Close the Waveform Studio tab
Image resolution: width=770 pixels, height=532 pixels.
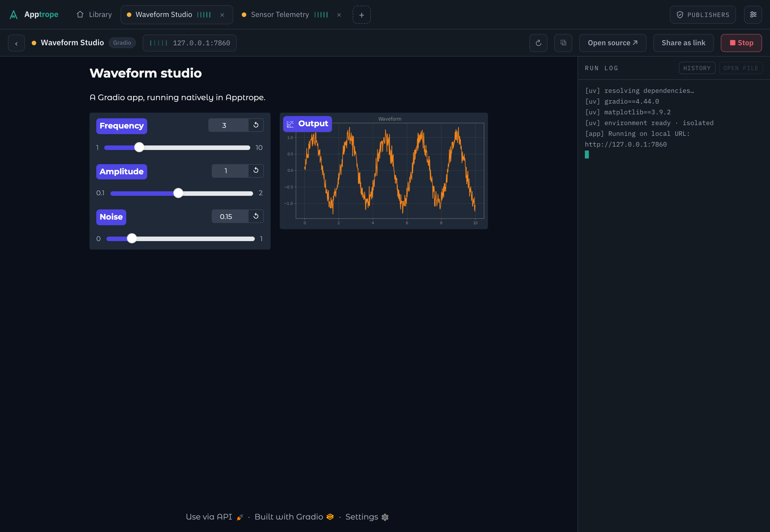coord(222,15)
